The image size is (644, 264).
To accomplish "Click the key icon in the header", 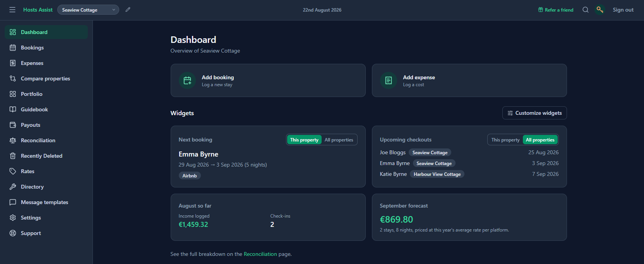I will click(x=600, y=10).
